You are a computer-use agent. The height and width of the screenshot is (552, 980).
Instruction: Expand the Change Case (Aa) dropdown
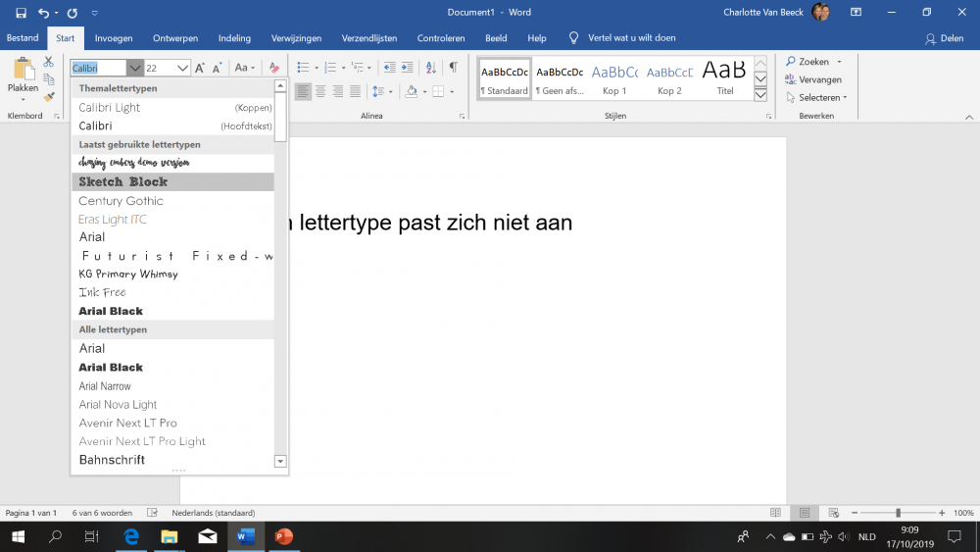point(245,68)
